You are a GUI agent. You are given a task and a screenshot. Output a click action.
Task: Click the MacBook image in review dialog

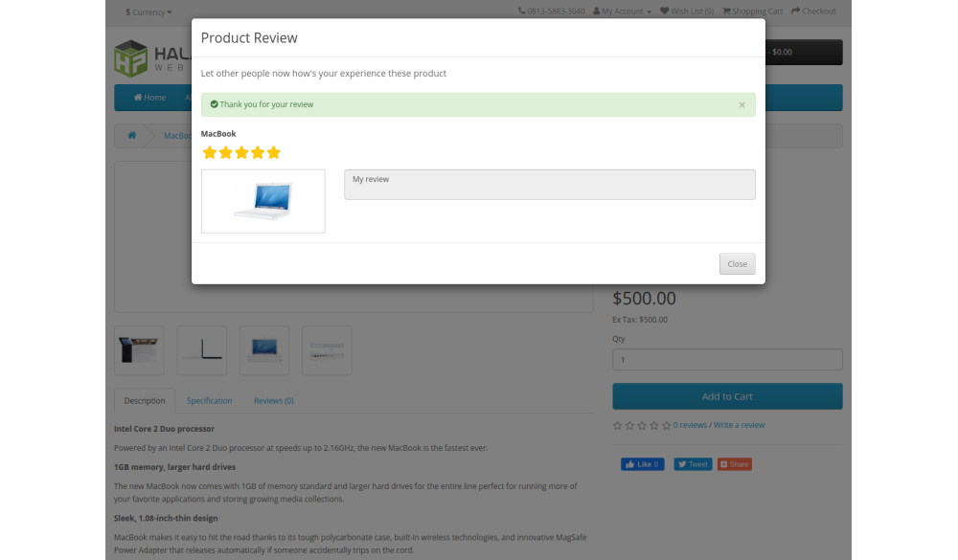(262, 201)
